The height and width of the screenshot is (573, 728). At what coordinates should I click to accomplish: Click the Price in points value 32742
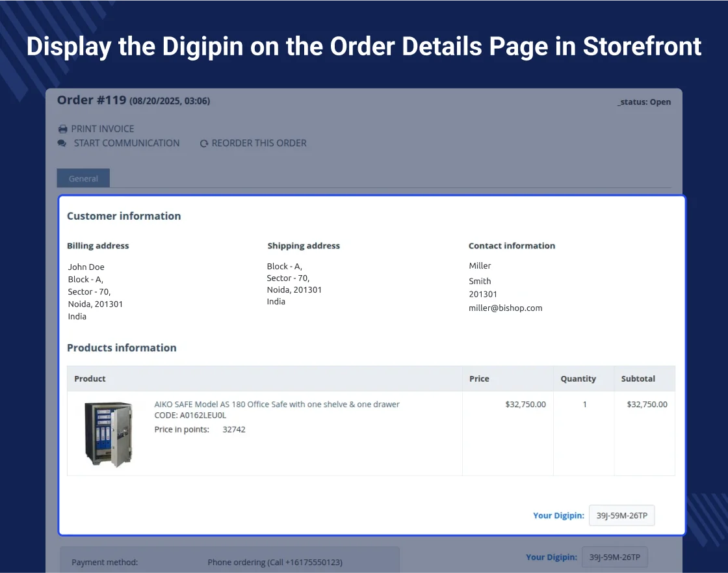point(234,429)
